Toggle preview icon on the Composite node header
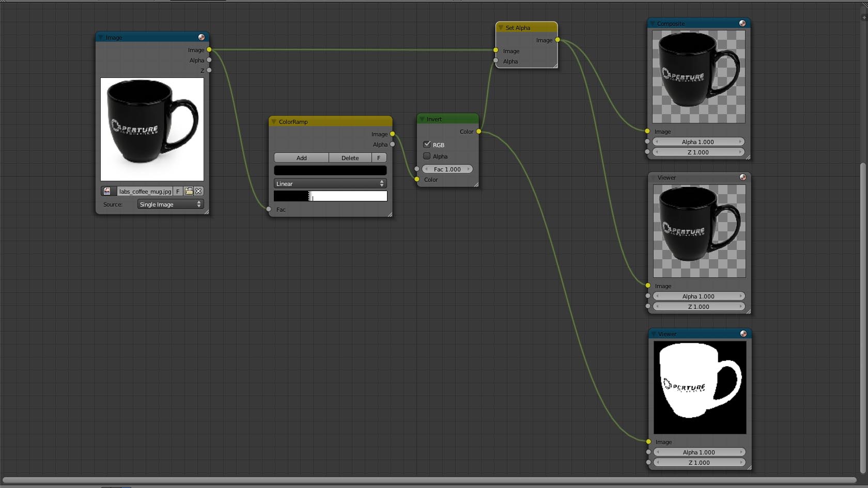The image size is (868, 488). pyautogui.click(x=742, y=23)
